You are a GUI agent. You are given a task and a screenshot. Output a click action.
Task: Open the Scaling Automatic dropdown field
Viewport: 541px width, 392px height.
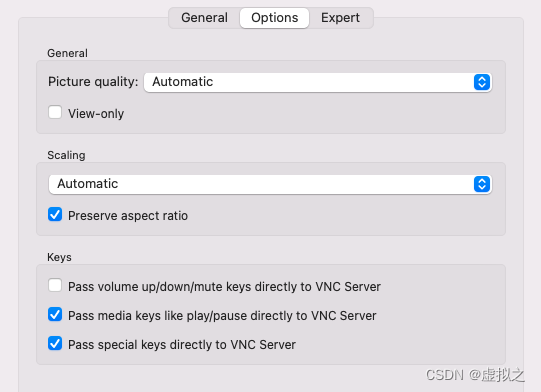click(x=270, y=184)
